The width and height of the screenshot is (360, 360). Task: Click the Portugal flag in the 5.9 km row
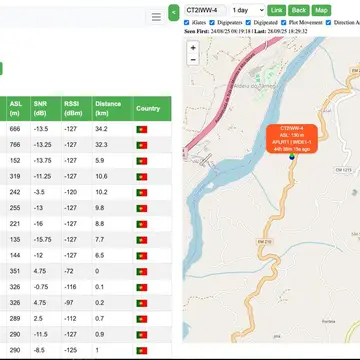click(142, 161)
